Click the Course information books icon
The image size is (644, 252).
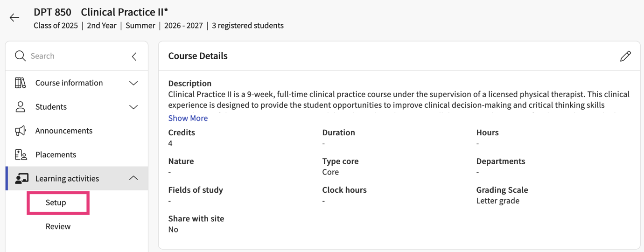click(20, 83)
